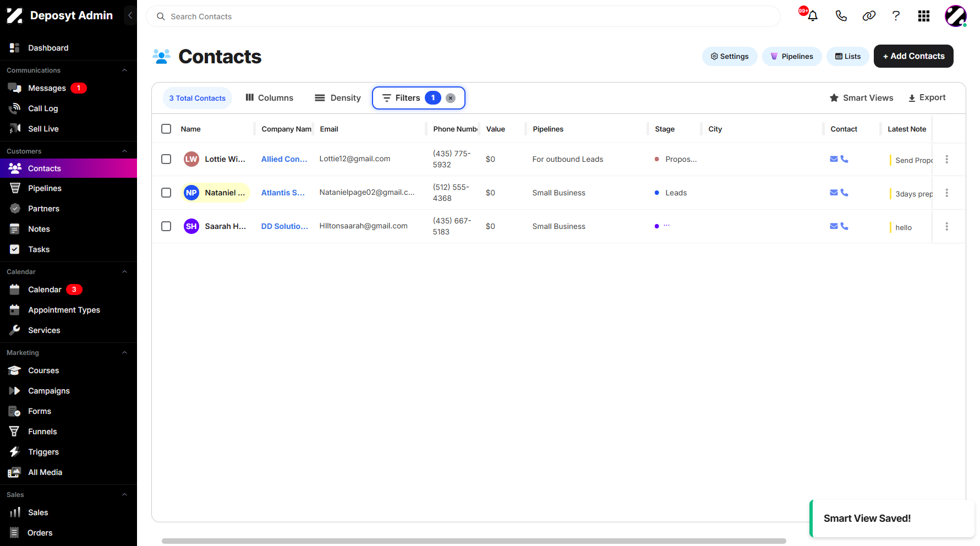Open Pipelines in sidebar
This screenshot has width=980, height=546.
click(x=68, y=188)
